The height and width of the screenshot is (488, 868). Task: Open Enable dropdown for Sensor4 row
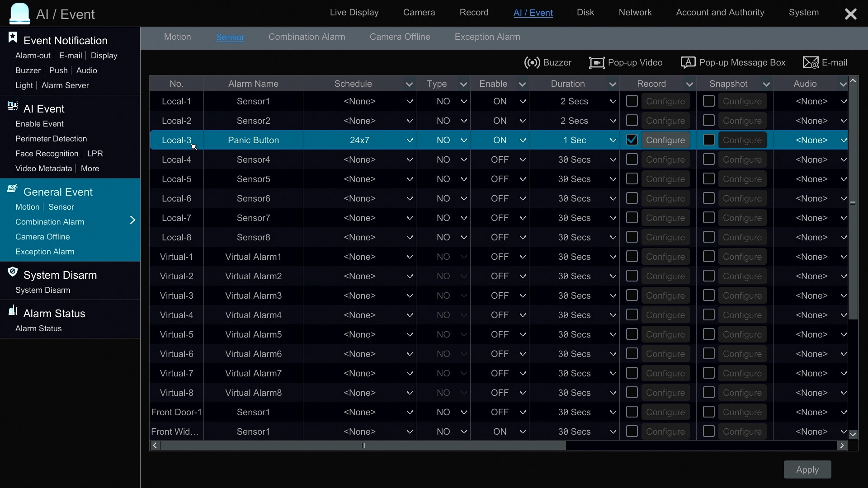click(522, 160)
